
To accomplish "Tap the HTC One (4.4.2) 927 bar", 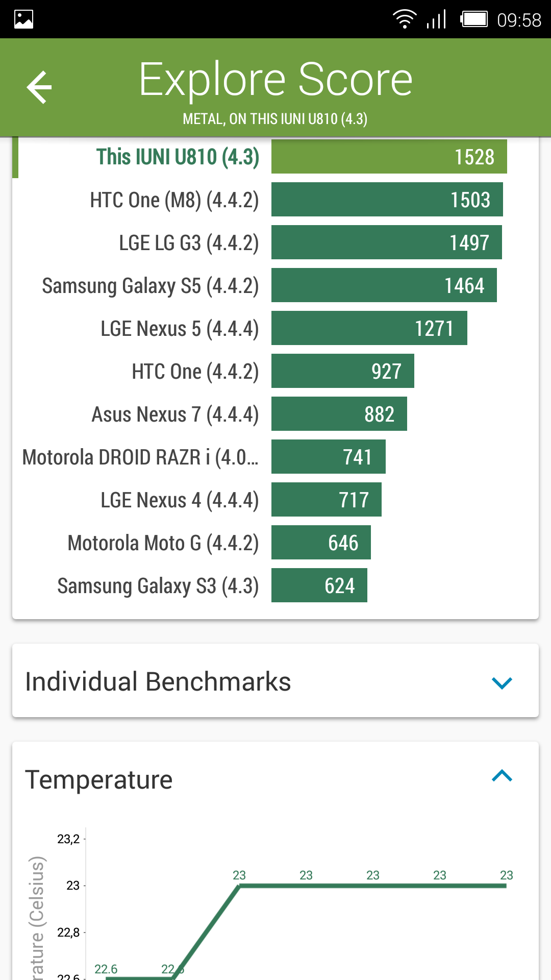I will point(342,371).
